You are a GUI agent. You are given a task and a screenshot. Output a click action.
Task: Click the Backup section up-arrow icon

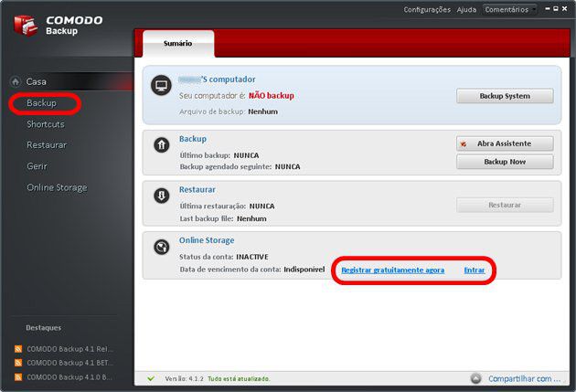point(161,145)
